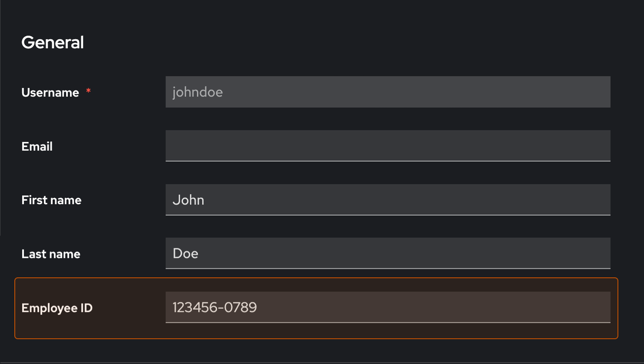
Task: Click the empty Email input field
Action: [x=387, y=146]
